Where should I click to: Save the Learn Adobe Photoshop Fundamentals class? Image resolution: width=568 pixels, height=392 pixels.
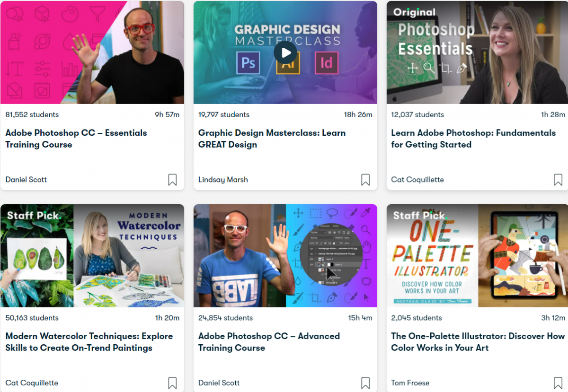coord(558,180)
